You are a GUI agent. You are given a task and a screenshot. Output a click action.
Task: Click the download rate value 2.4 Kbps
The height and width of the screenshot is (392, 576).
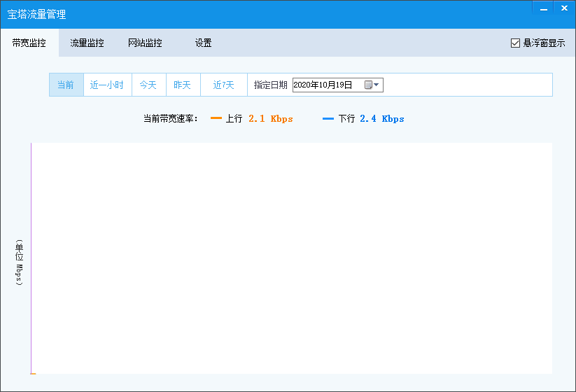tap(382, 119)
